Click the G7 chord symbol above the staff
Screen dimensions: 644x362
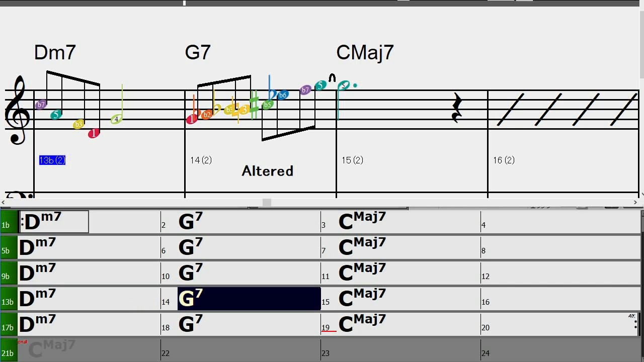coord(198,52)
